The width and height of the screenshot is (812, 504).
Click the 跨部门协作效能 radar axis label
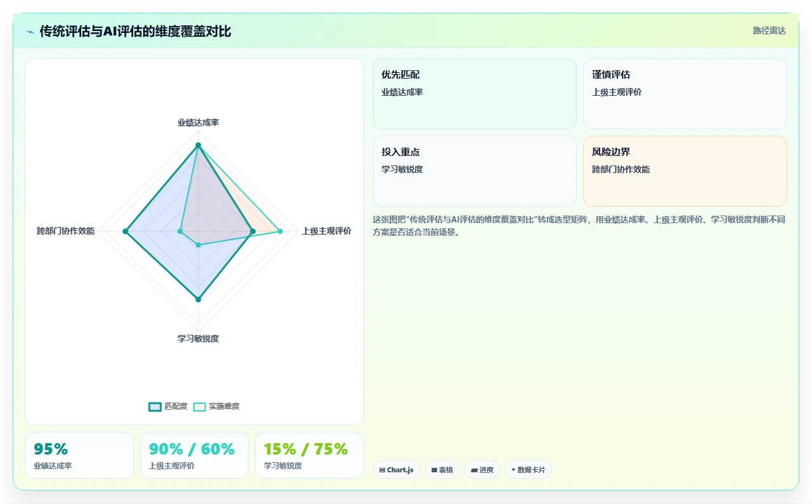click(x=65, y=231)
